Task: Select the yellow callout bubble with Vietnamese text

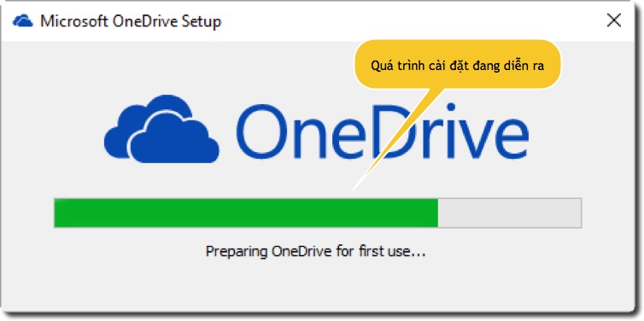Action: tap(458, 64)
